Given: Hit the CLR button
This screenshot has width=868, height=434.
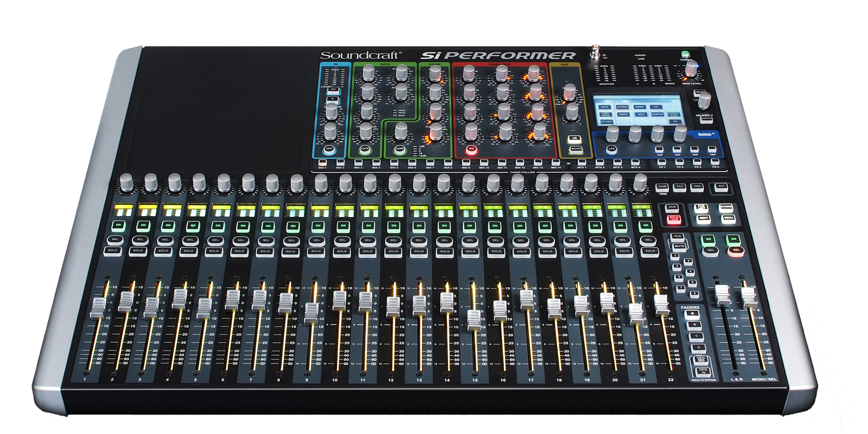Looking at the screenshot, I should click(672, 208).
